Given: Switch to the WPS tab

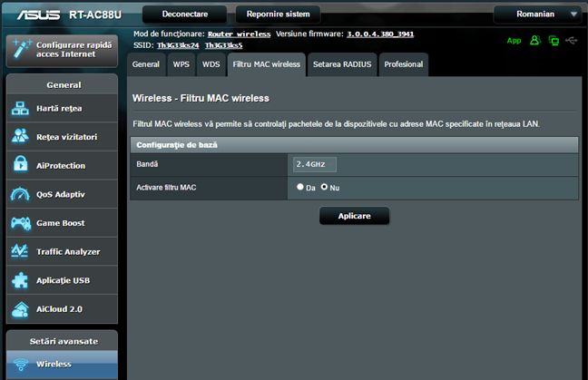Looking at the screenshot, I should (181, 64).
